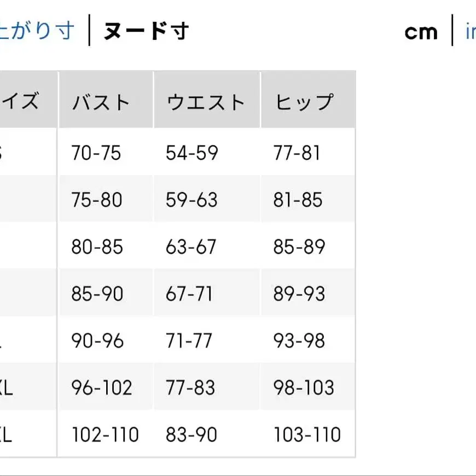
Task: Select bust range 70-75
Action: (96, 153)
